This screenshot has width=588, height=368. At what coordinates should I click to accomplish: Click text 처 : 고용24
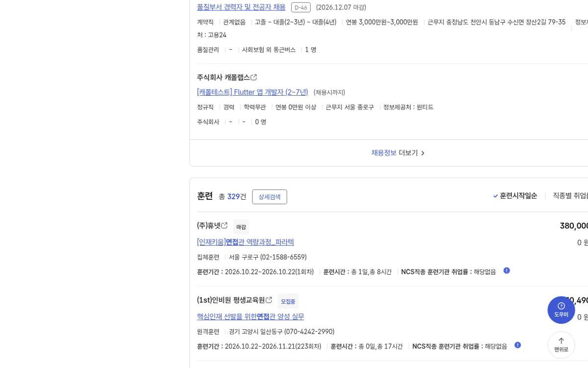click(x=212, y=35)
